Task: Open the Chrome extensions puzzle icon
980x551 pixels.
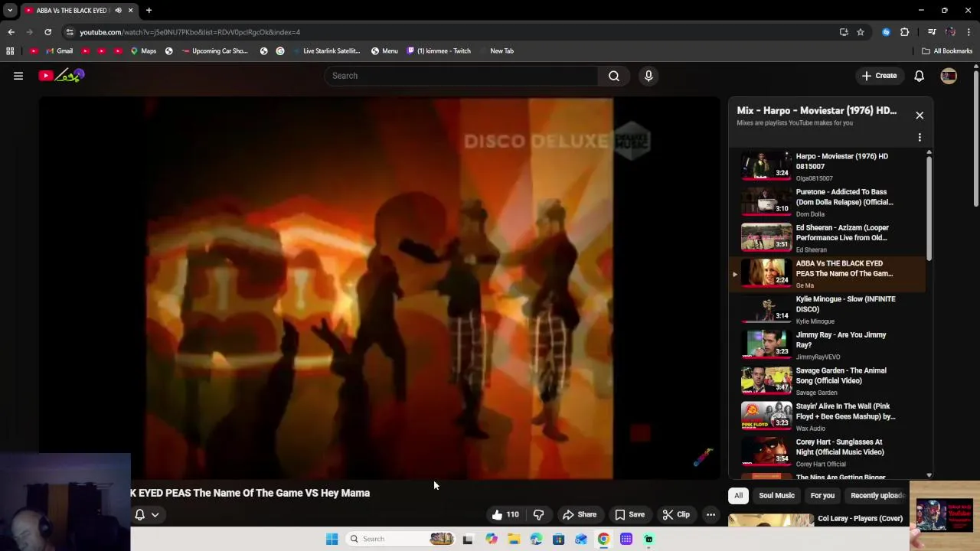Action: coord(905,32)
